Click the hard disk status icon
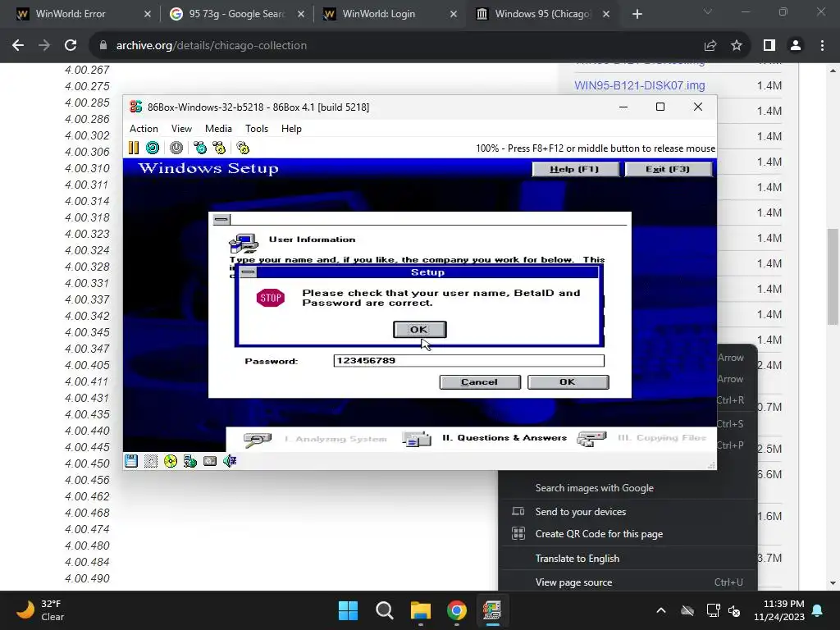The image size is (840, 630). click(210, 461)
